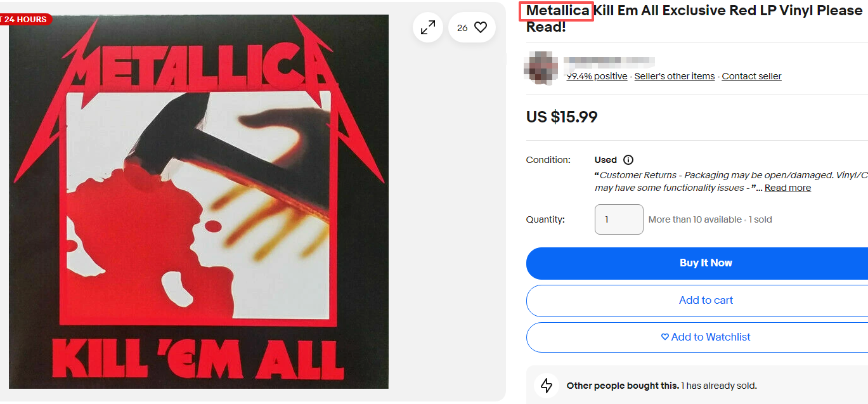Click the seller avatar image
The image size is (868, 404).
pyautogui.click(x=541, y=68)
